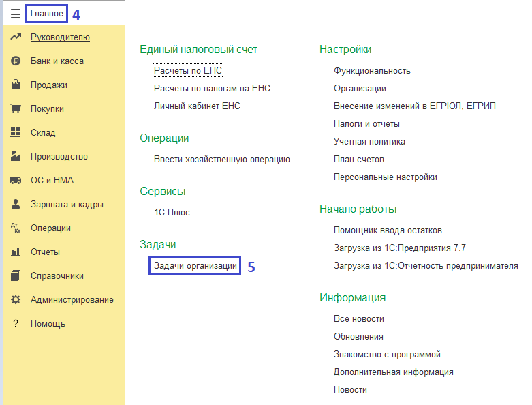Open the Справочники section
The image size is (532, 405).
point(57,276)
